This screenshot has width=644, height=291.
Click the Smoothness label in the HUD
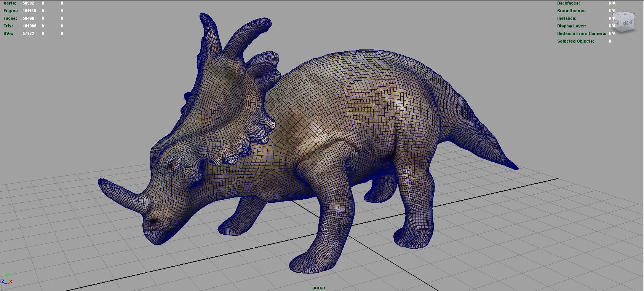[571, 11]
